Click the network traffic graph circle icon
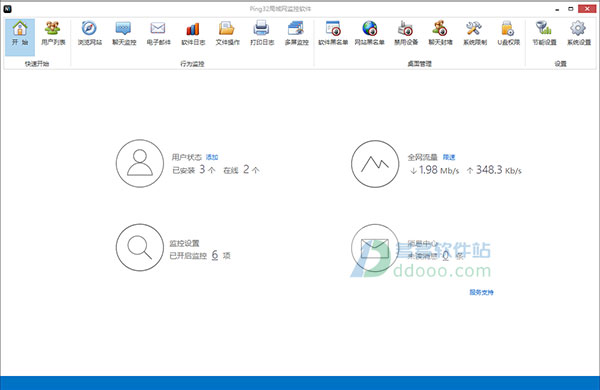 click(375, 164)
